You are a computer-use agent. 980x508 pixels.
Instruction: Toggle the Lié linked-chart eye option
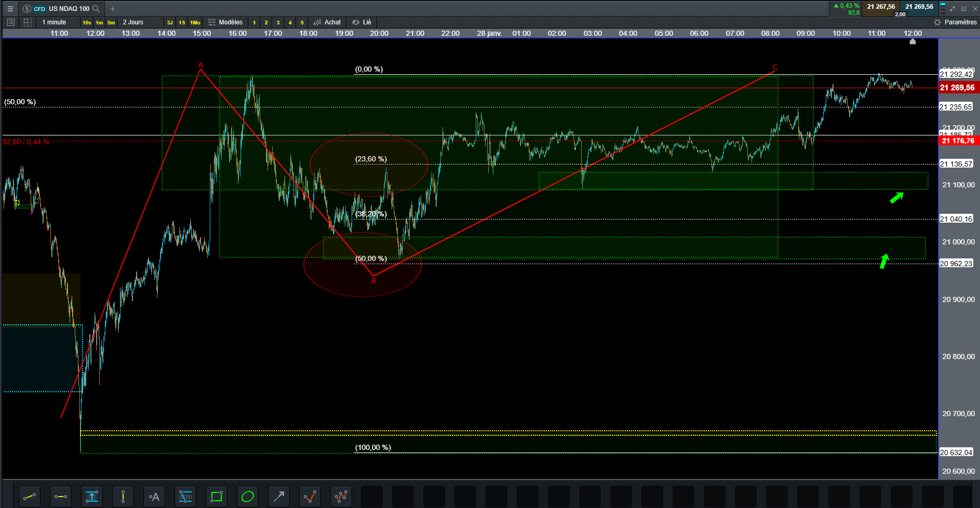(361, 22)
